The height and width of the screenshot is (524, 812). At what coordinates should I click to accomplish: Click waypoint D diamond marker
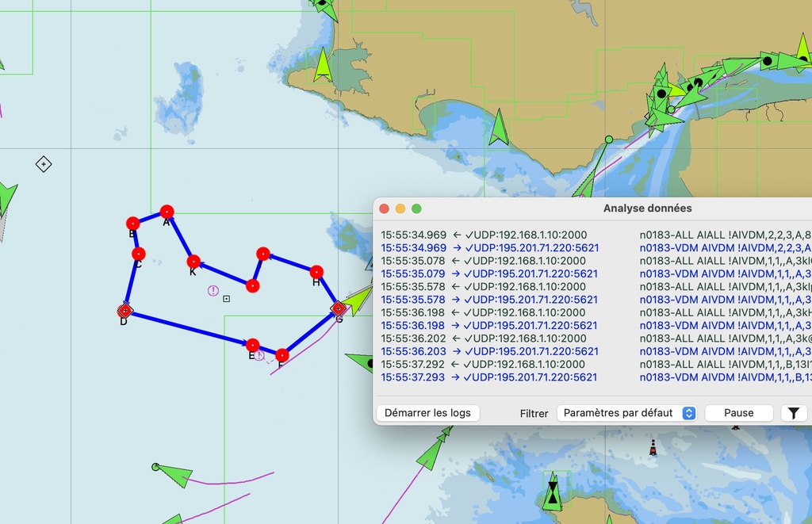124,311
